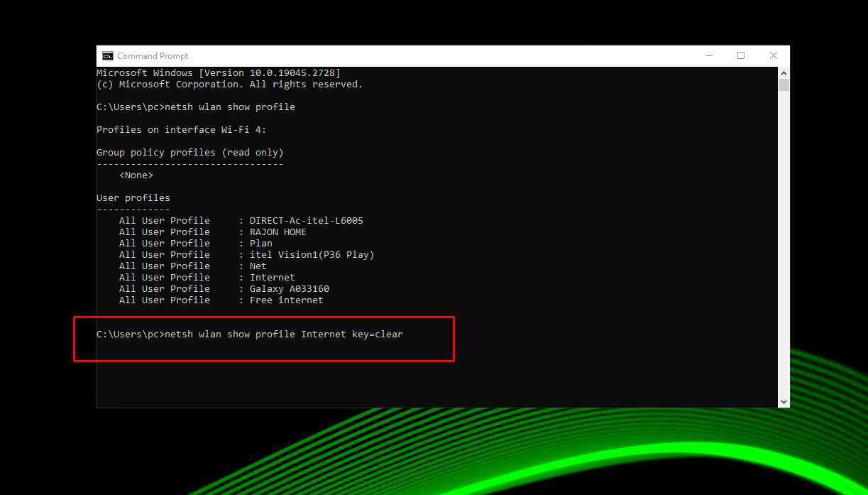
Task: Click the key=clear command line
Action: tap(250, 334)
